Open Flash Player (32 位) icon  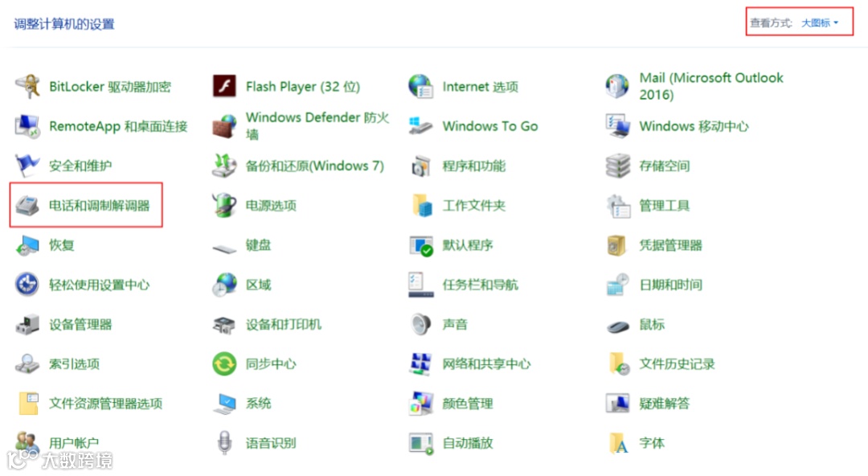point(224,87)
